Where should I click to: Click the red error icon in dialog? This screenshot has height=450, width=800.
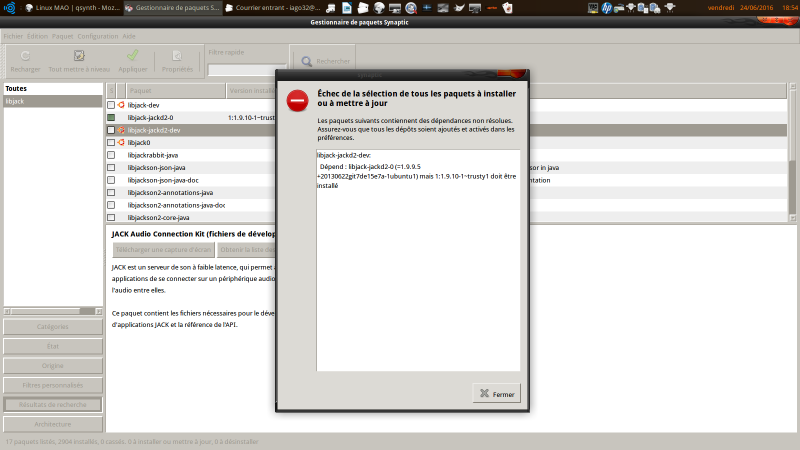pos(297,101)
